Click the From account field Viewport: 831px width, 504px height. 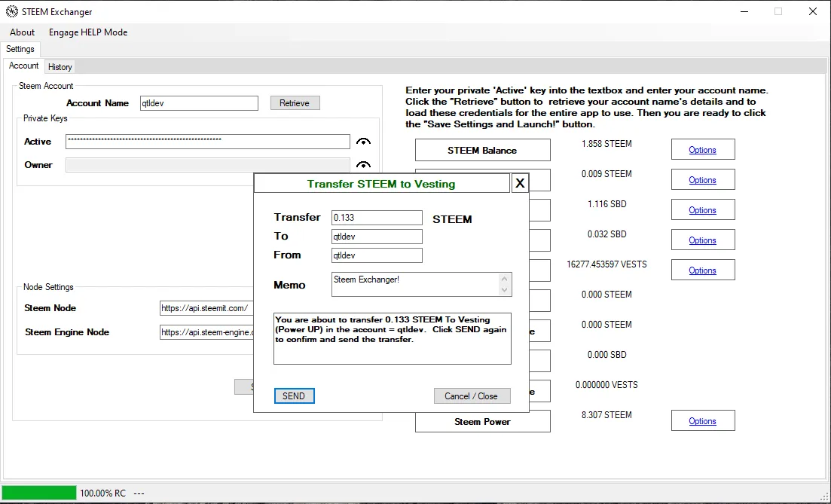(377, 255)
